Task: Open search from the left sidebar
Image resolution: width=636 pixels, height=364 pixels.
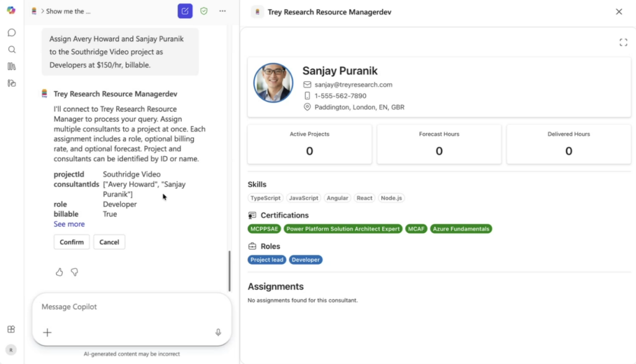Action: (x=12, y=50)
